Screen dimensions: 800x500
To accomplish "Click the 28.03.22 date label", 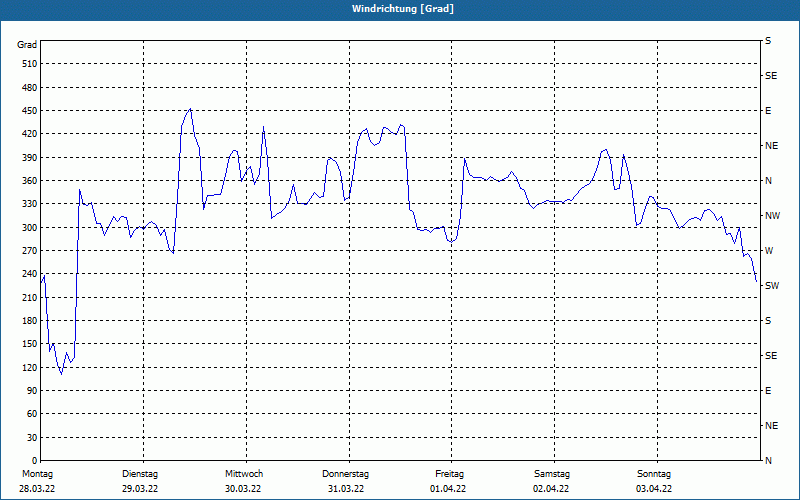I will click(37, 489).
